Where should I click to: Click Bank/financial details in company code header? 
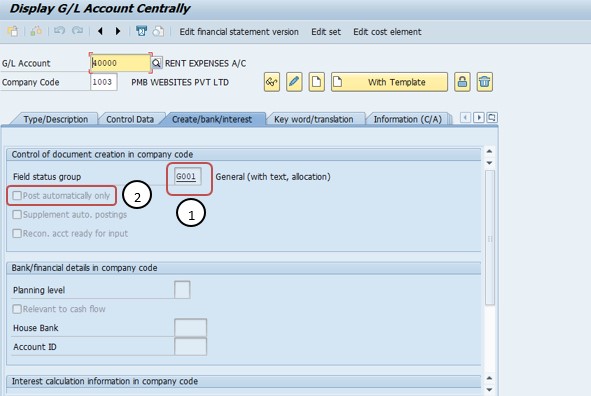click(84, 268)
